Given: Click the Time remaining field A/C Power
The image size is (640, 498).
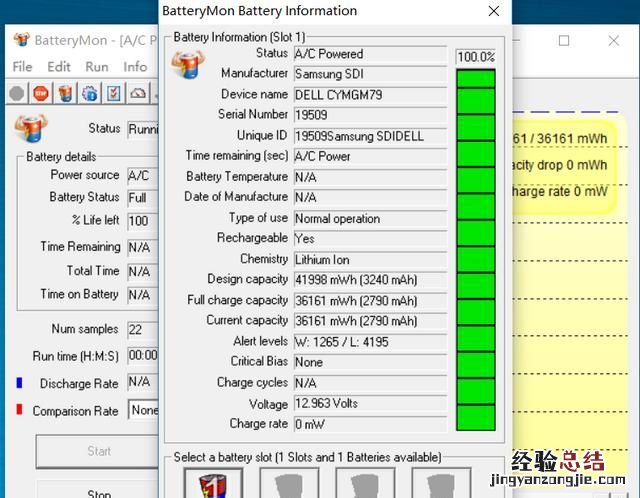Looking at the screenshot, I should [370, 156].
